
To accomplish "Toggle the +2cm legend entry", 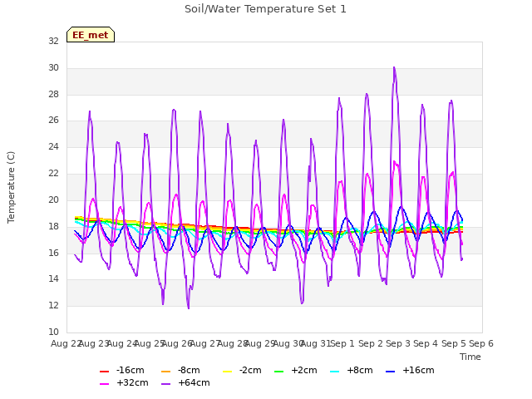I will tap(296, 370).
